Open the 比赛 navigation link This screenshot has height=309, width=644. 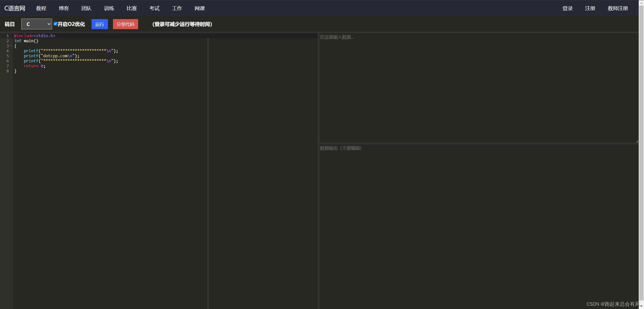[x=132, y=8]
